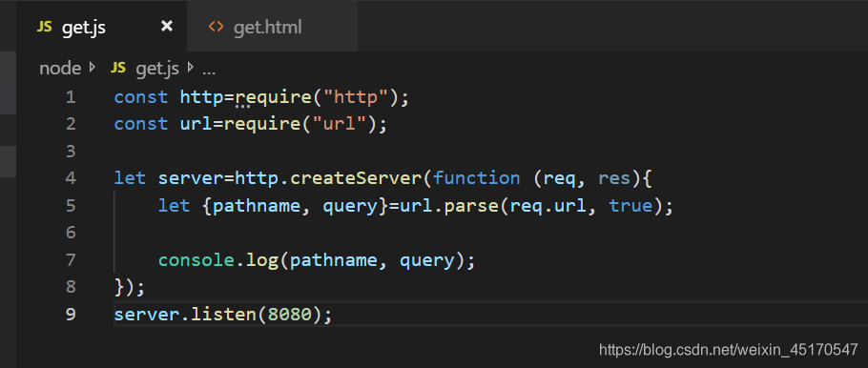Click line number 4 in gutter

[71, 178]
